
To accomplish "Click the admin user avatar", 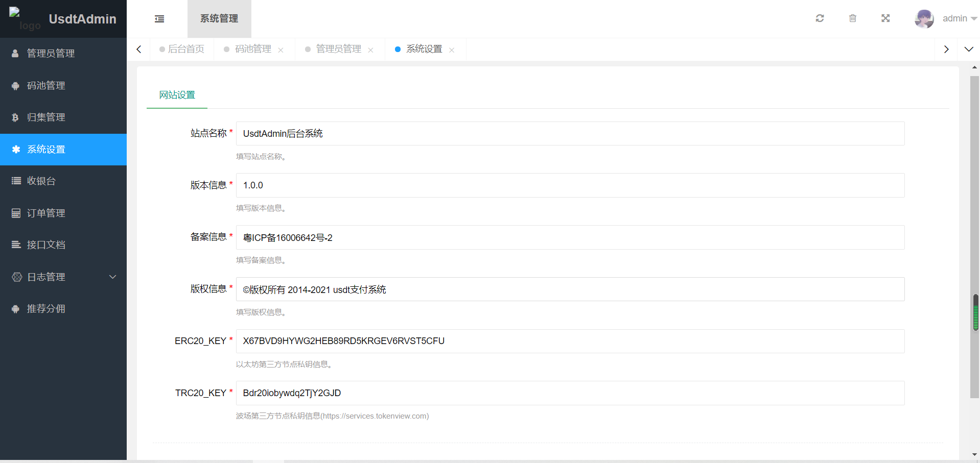I will tap(924, 19).
